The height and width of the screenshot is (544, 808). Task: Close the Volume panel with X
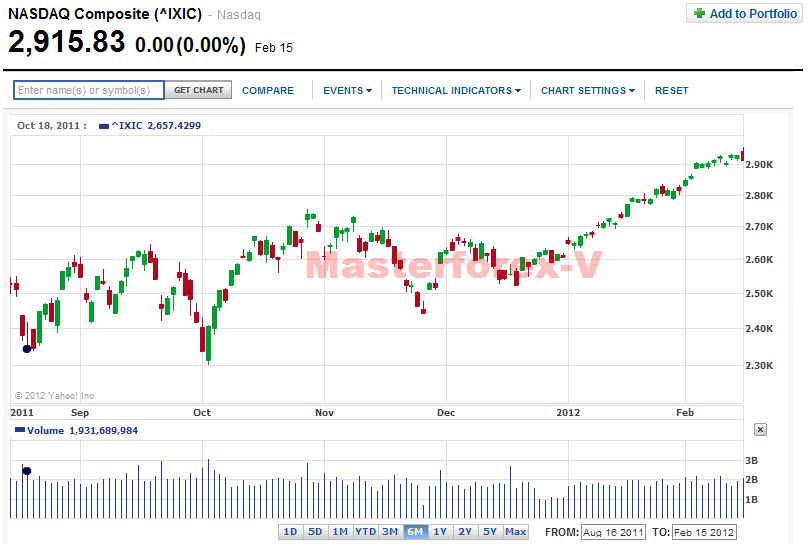coord(760,430)
